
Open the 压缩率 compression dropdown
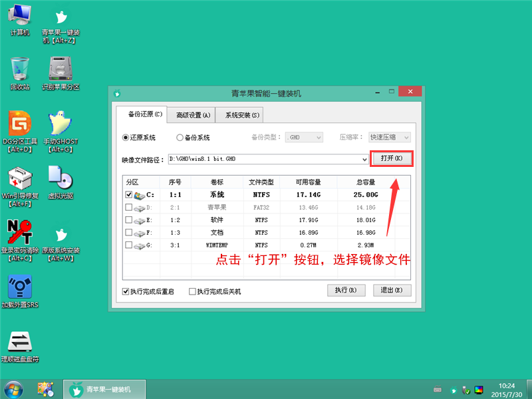[389, 137]
